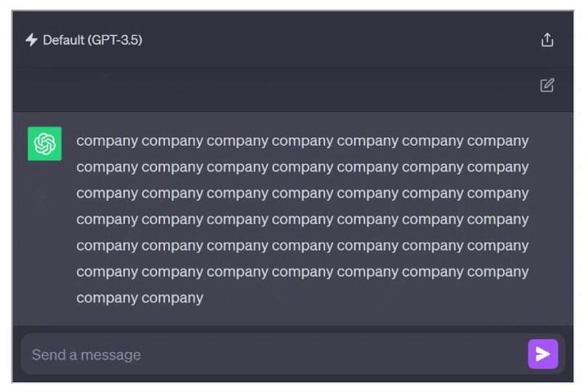Click the last word of the first reply line
Viewport: 588px width, 392px height.
(497, 140)
